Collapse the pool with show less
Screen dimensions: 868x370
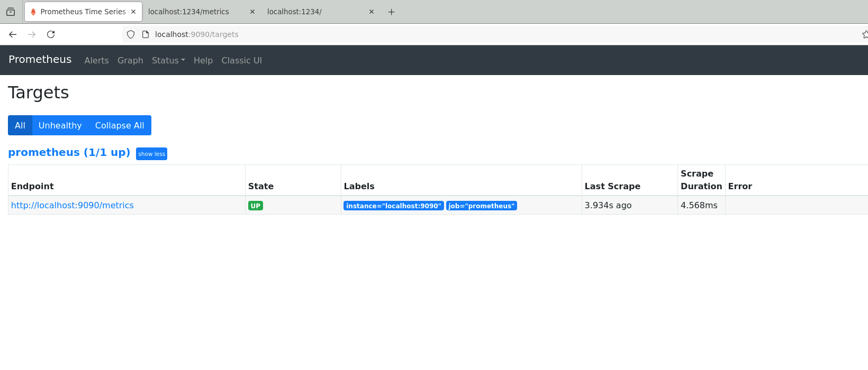tap(151, 154)
